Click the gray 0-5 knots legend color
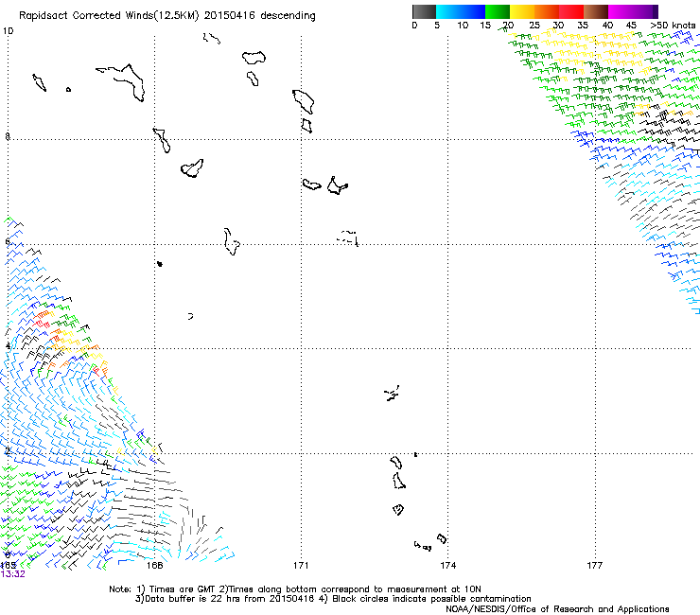This screenshot has height=615, width=700. click(x=424, y=11)
